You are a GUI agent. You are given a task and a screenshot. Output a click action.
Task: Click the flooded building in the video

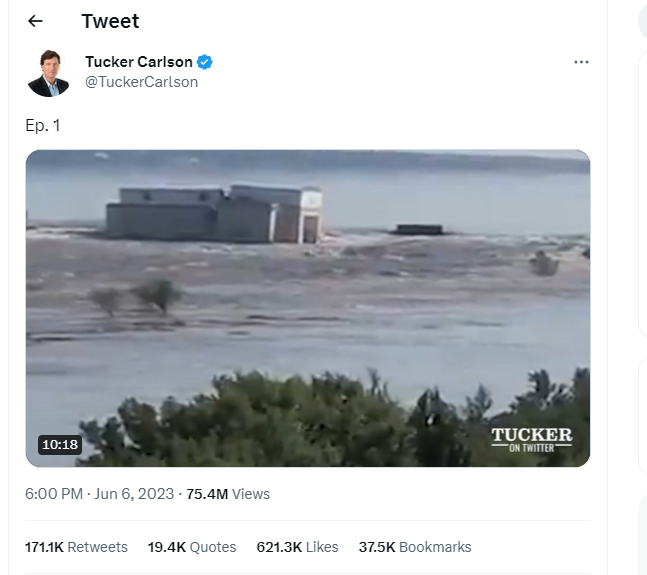coord(215,213)
